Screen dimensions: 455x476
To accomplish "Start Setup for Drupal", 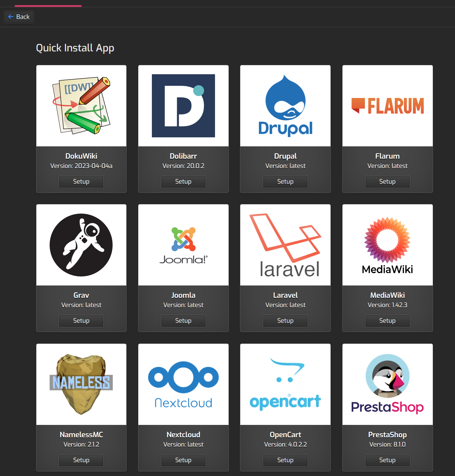I will (285, 182).
